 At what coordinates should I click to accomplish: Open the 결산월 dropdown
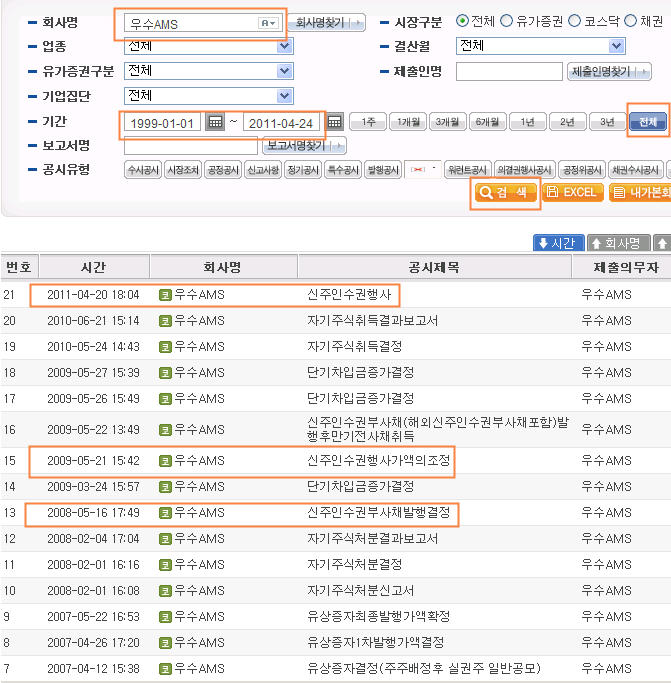click(541, 46)
